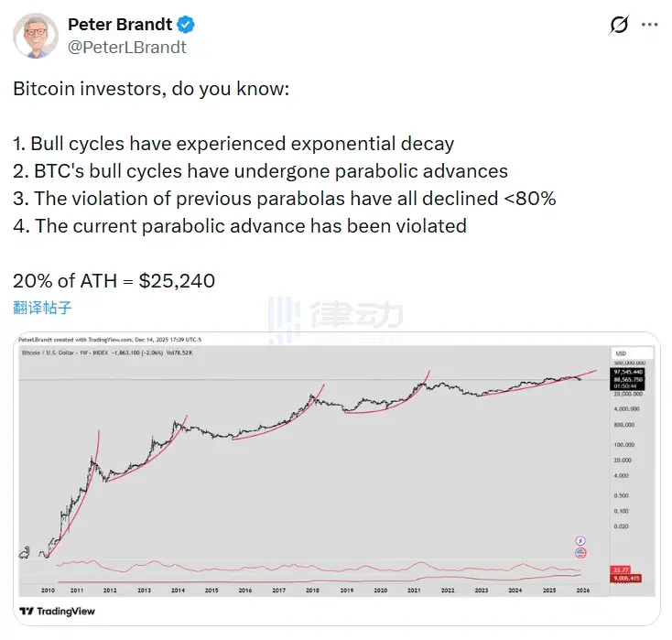Click the US flag icon on the chart
The width and height of the screenshot is (672, 640).
tap(579, 553)
